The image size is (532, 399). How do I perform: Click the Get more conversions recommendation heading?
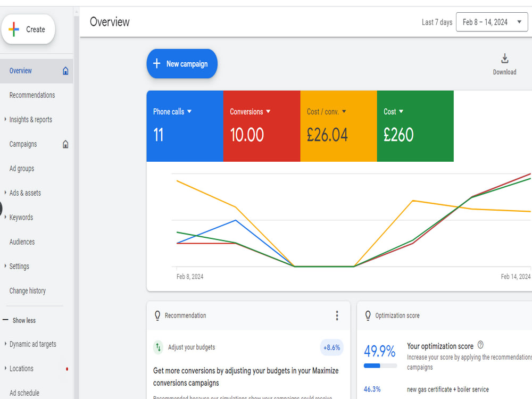click(246, 377)
